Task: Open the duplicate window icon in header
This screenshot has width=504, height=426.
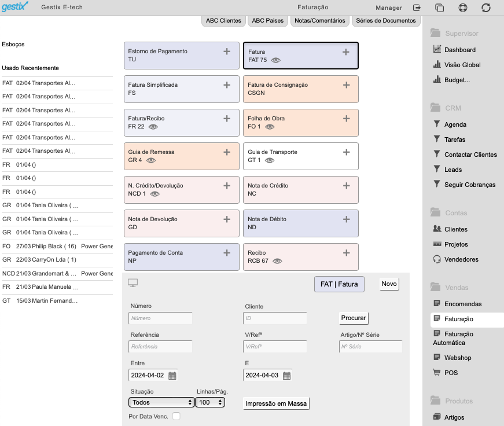Action: (439, 8)
